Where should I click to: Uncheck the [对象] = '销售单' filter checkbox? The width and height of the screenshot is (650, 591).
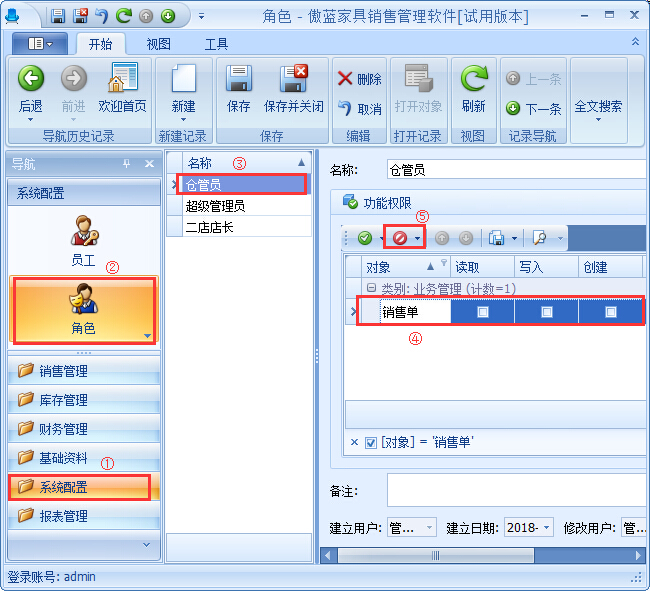point(371,442)
